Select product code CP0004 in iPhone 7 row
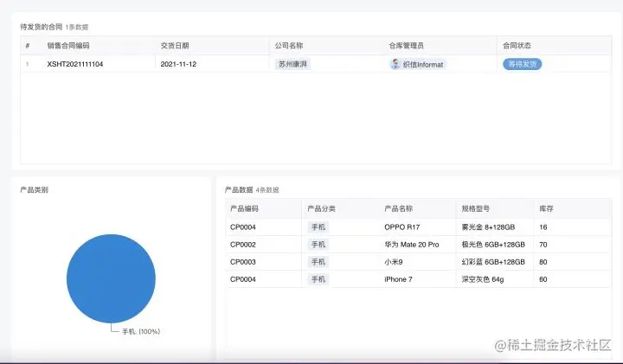Image resolution: width=623 pixels, height=364 pixels. (x=243, y=279)
